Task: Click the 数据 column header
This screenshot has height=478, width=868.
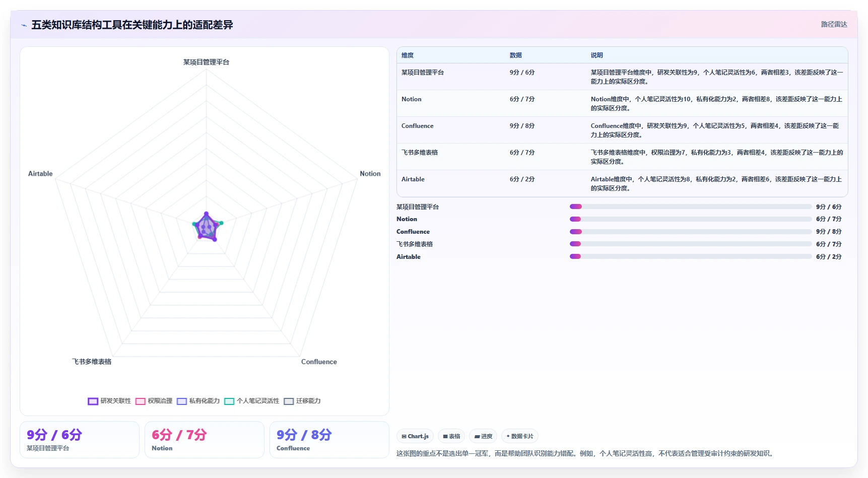Action: [515, 55]
